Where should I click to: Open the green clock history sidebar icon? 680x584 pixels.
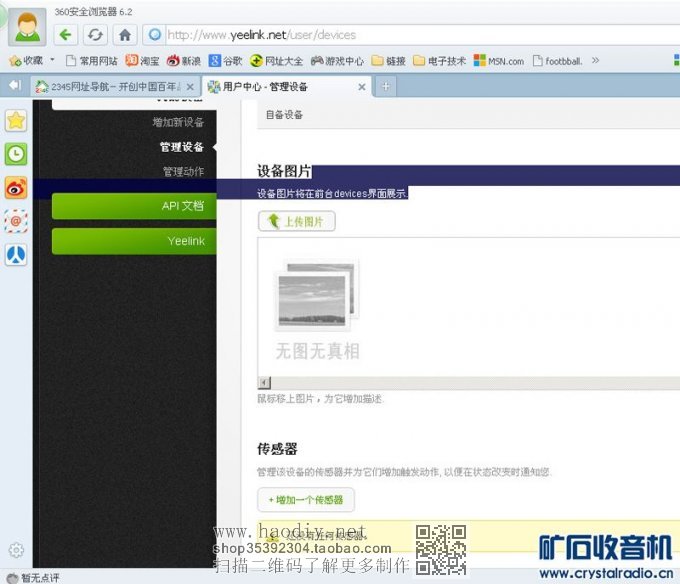16,153
